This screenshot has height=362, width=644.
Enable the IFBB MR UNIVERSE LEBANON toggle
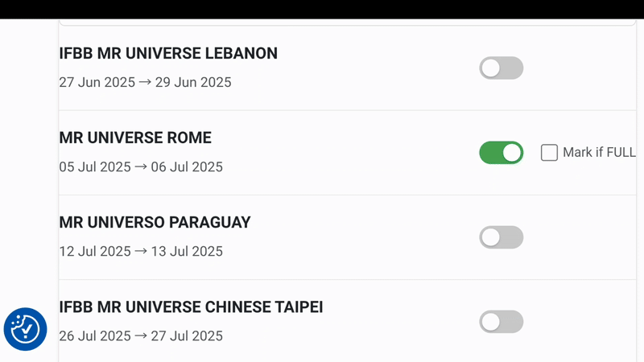coord(501,68)
